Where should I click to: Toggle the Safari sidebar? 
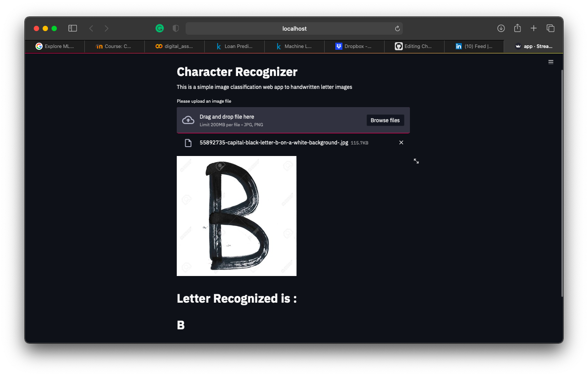[x=72, y=28]
